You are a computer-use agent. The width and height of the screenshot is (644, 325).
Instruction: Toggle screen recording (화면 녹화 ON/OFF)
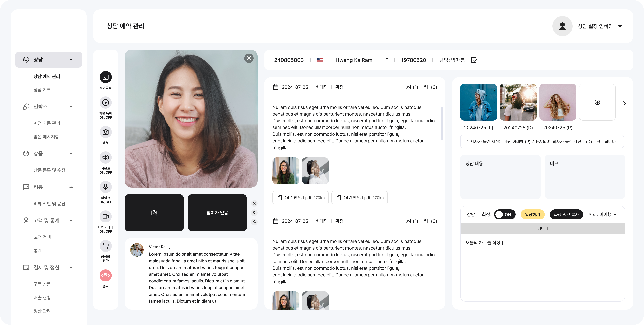(x=105, y=102)
